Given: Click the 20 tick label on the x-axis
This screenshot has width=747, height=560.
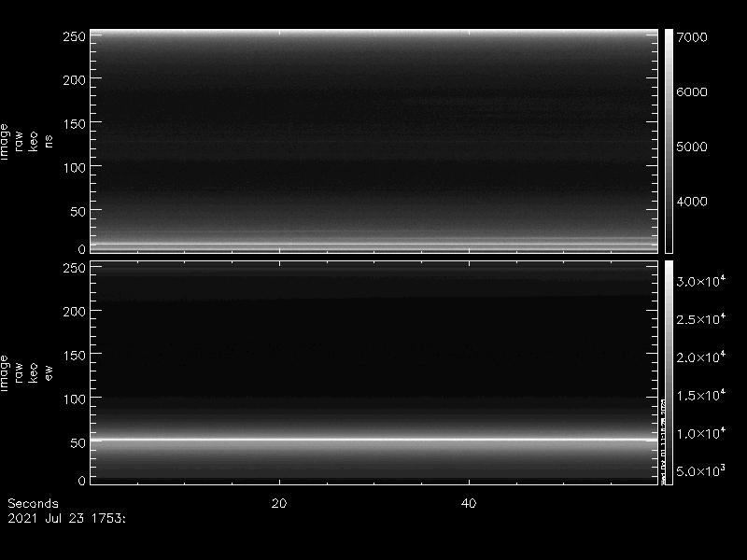Looking at the screenshot, I should [x=278, y=503].
